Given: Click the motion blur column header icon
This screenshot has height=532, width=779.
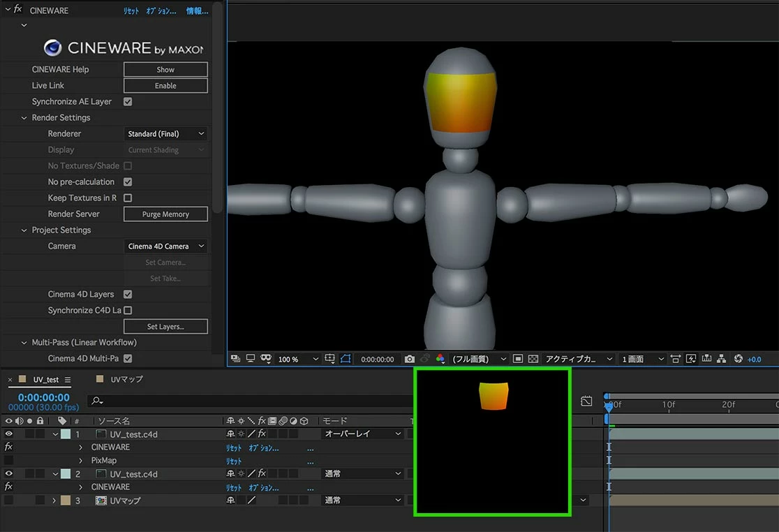Looking at the screenshot, I should [x=283, y=421].
